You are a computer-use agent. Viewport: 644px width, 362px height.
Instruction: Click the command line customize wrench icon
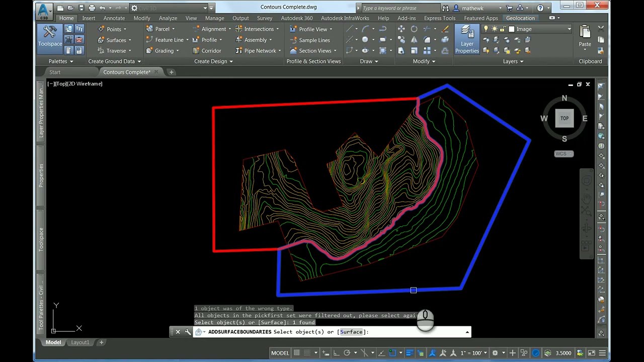tap(188, 332)
